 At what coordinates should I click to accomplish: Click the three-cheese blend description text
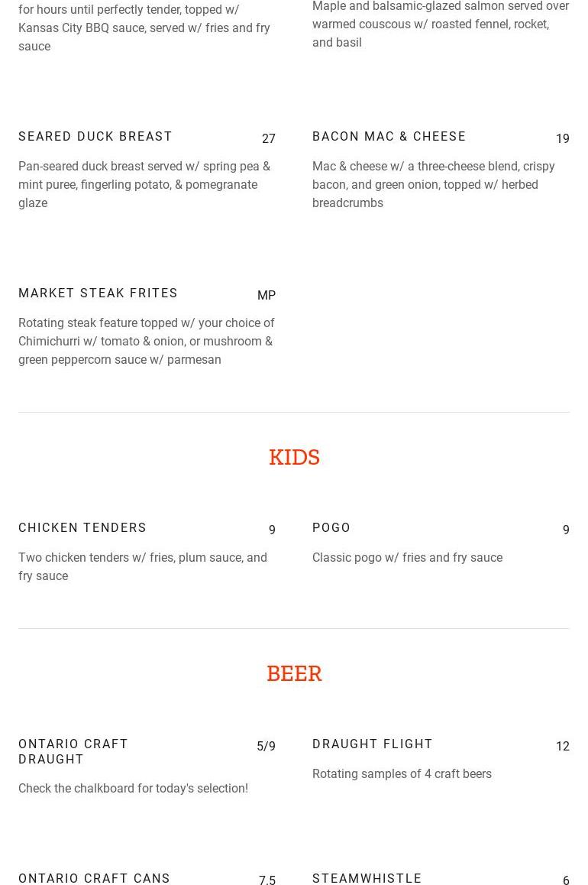tap(434, 184)
